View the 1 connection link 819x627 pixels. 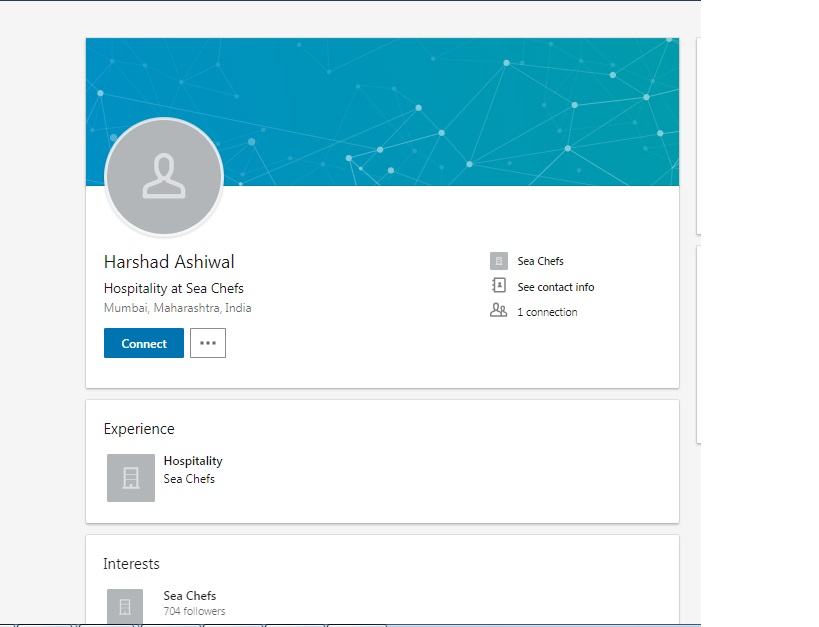546,312
